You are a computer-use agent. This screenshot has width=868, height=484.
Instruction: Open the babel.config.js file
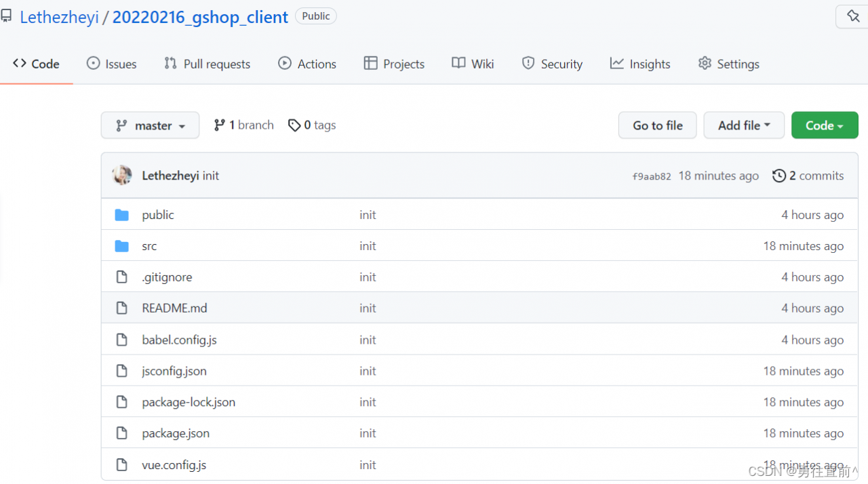[179, 340]
